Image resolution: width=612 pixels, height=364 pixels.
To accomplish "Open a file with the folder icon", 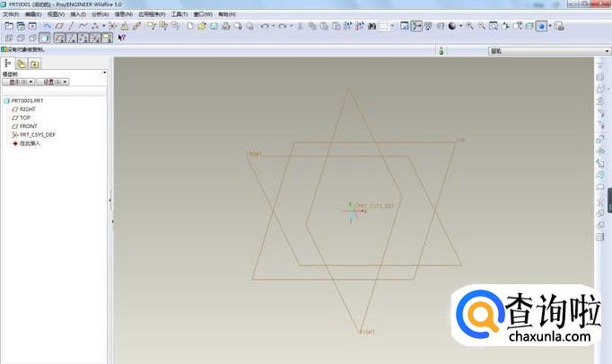I will coord(202,26).
